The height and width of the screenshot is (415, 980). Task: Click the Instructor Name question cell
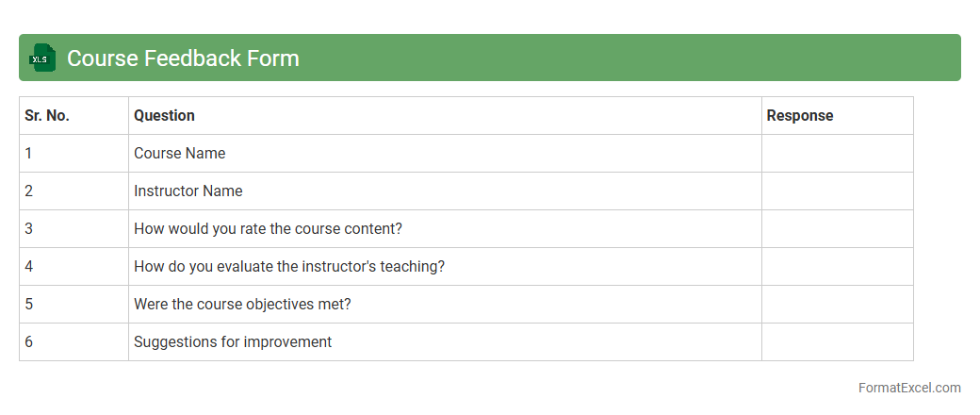[x=188, y=191]
